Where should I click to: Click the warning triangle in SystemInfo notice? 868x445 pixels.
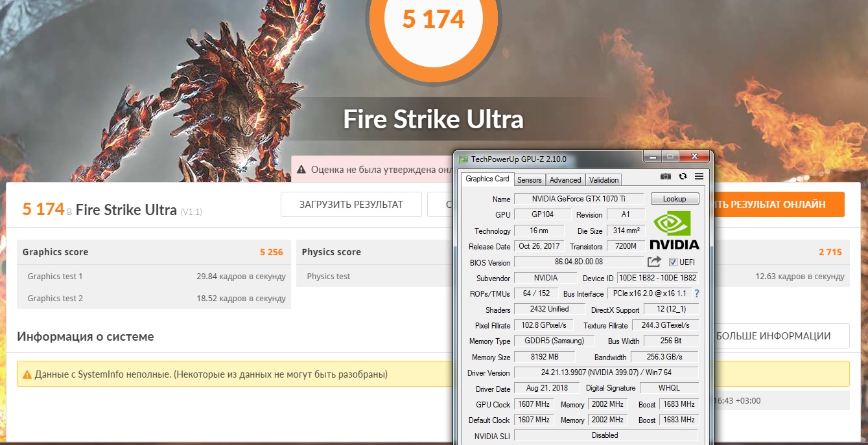[27, 374]
